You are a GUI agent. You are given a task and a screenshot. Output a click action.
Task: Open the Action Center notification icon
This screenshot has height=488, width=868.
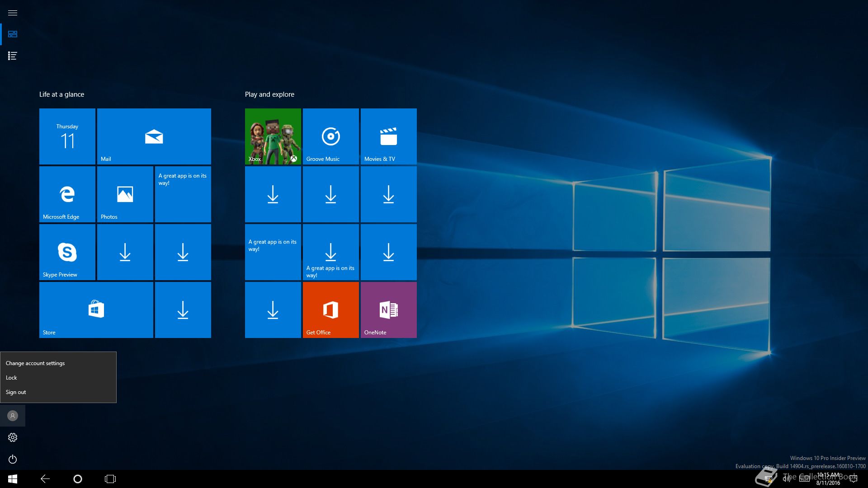click(x=854, y=479)
